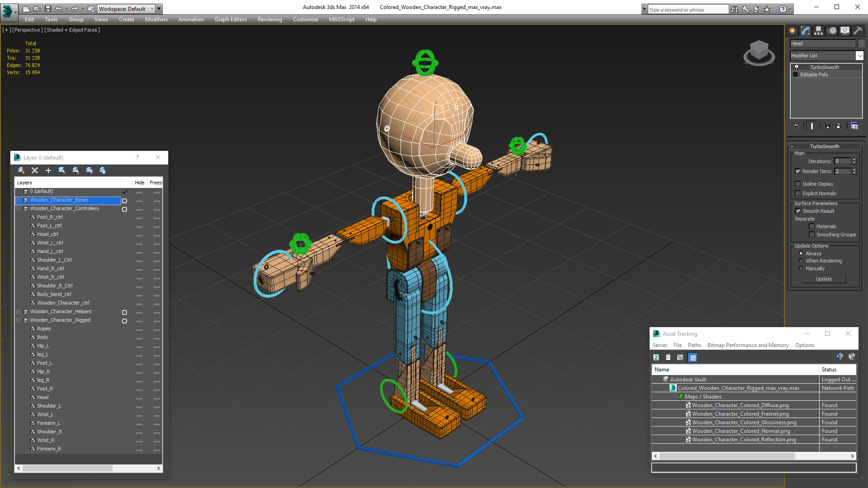Click Configure Modifier Sets icon
This screenshot has height=488, width=868.
point(854,126)
